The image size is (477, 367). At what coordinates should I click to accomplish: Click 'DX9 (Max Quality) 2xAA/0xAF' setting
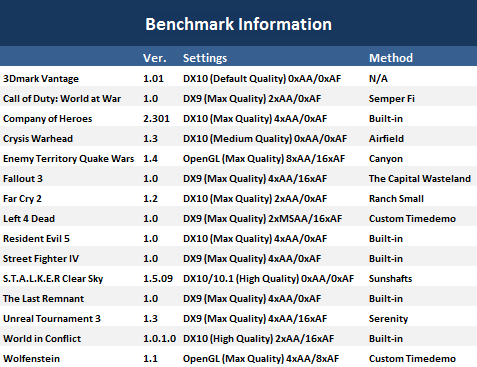pyautogui.click(x=252, y=99)
